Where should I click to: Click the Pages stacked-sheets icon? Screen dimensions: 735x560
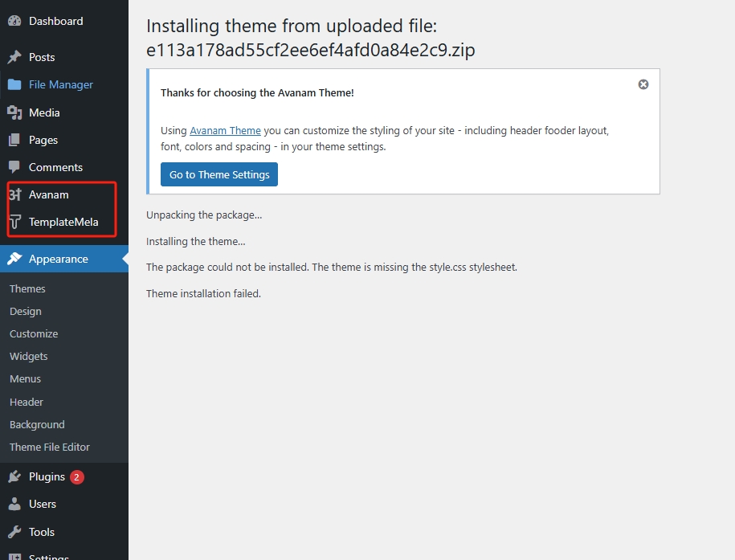[x=14, y=140]
